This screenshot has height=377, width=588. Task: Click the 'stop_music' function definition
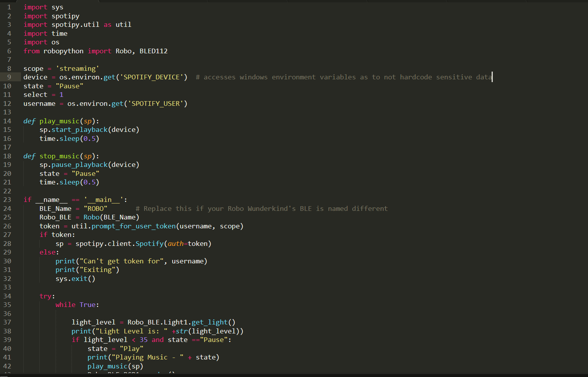click(59, 156)
